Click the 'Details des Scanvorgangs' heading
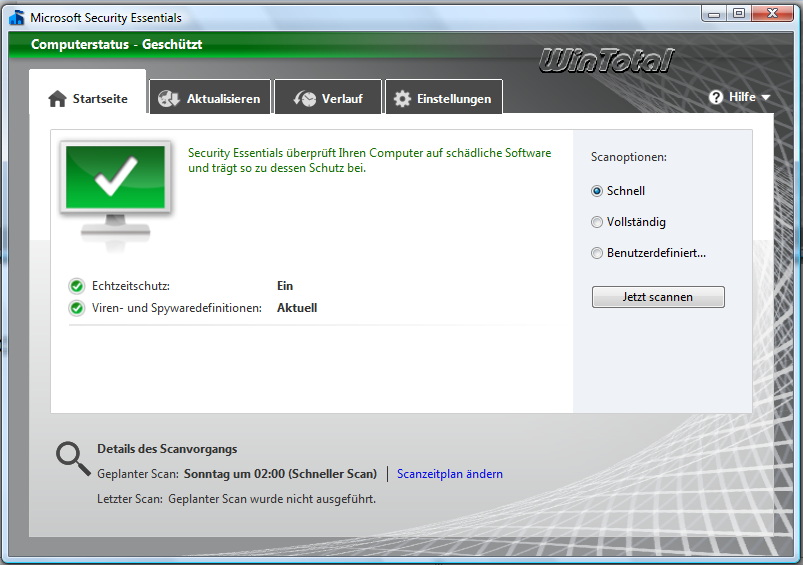Viewport: 803px width, 565px height. (x=167, y=449)
